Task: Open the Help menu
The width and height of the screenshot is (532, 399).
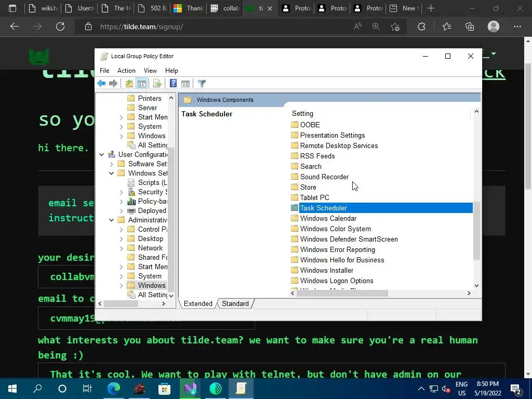Action: click(171, 71)
